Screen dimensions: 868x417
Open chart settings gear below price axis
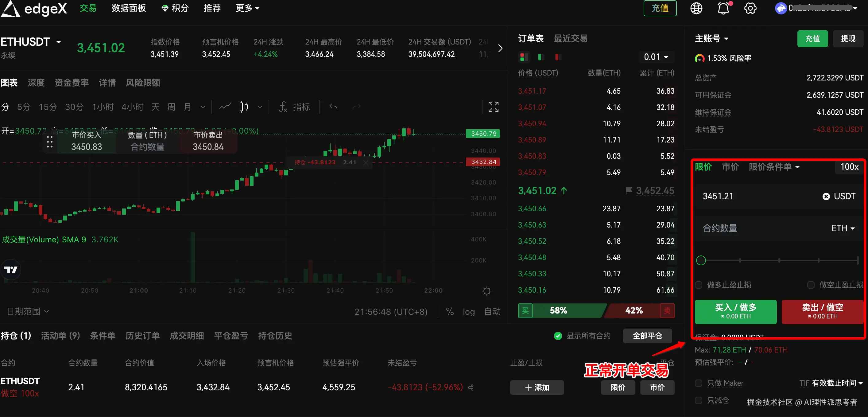coord(486,291)
